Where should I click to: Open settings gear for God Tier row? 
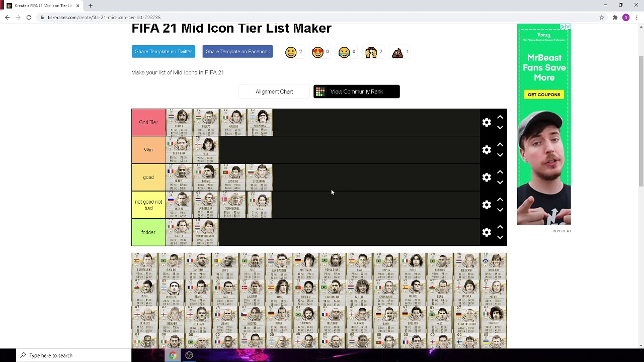[487, 122]
